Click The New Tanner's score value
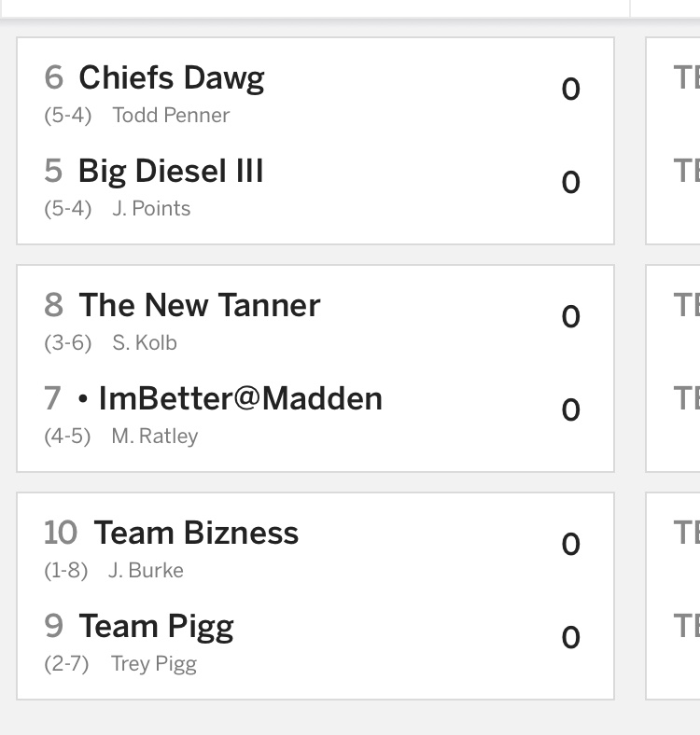 click(x=570, y=317)
